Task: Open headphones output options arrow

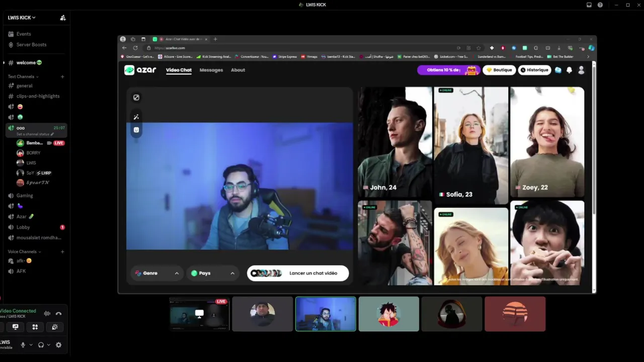Action: [x=48, y=345]
